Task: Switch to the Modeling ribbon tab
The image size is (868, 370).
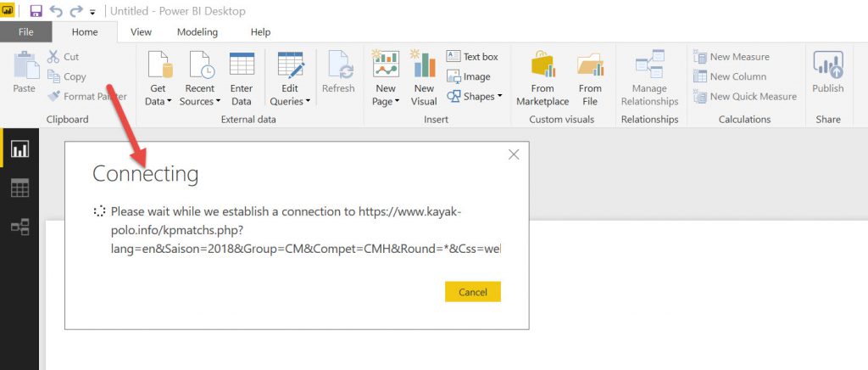Action: click(x=197, y=32)
